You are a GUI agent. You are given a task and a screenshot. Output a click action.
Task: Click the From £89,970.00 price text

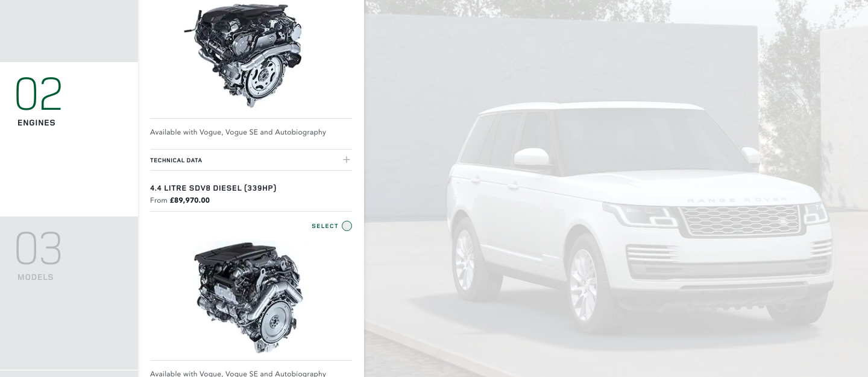point(180,200)
